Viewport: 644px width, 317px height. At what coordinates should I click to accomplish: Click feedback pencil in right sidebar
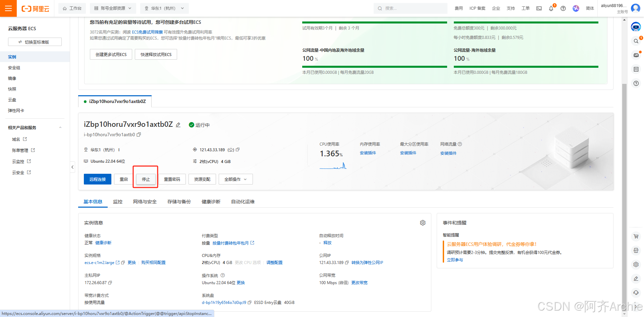636,279
